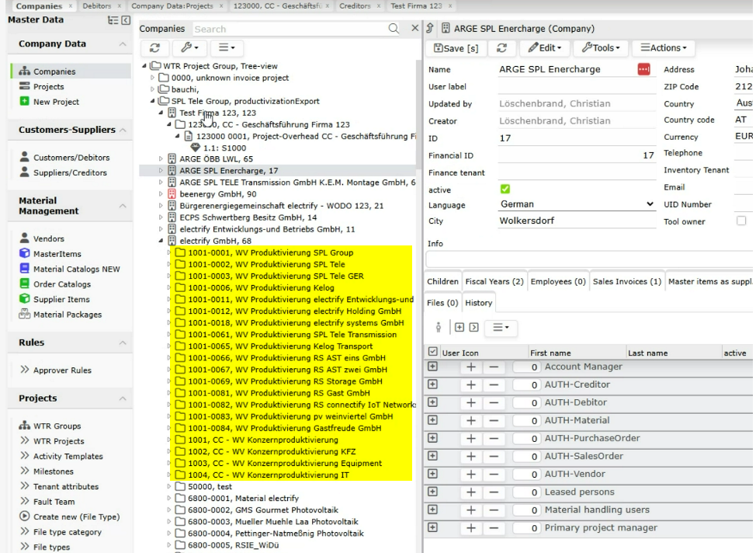The image size is (756, 553).
Task: Open the Language dropdown showing German
Action: (x=577, y=204)
